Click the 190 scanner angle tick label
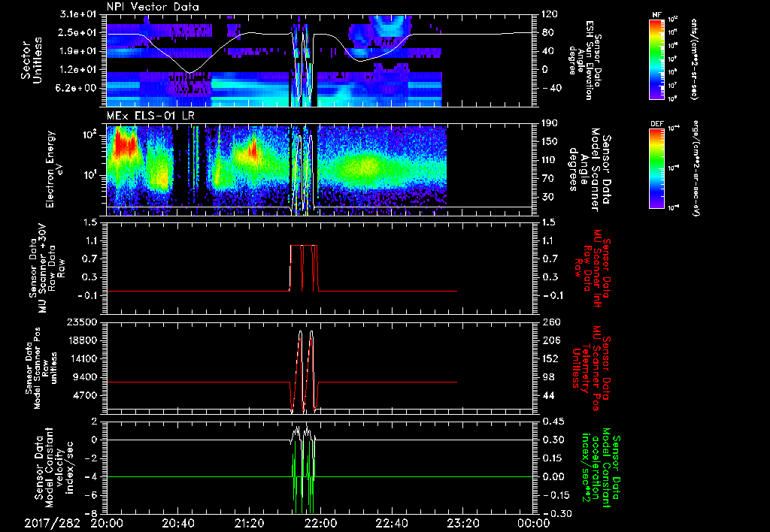The height and width of the screenshot is (532, 770). [550, 123]
